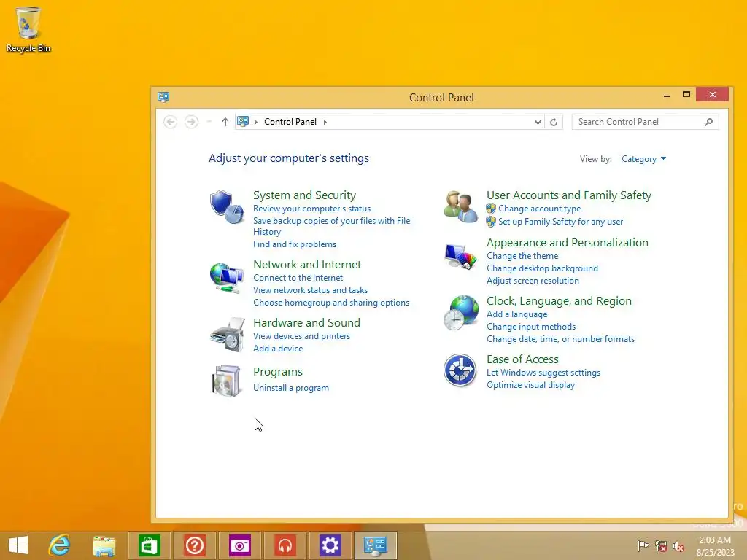Click Set up Family Safety for any user
747x560 pixels.
(560, 222)
